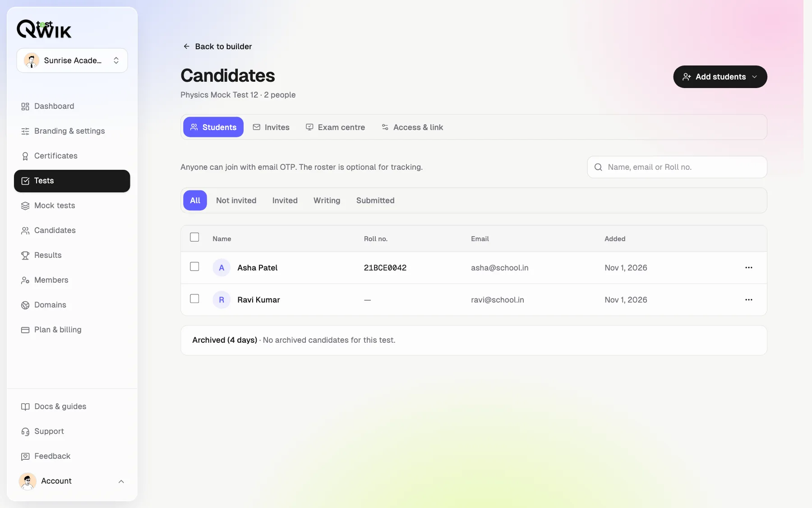Image resolution: width=812 pixels, height=508 pixels.
Task: Open the Feedback form
Action: point(72,456)
